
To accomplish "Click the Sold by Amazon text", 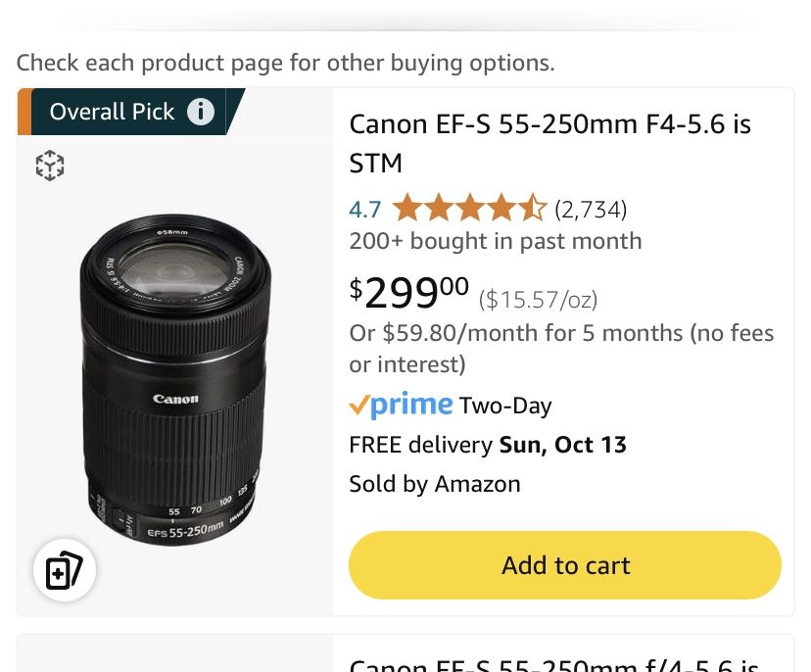I will coord(434,483).
